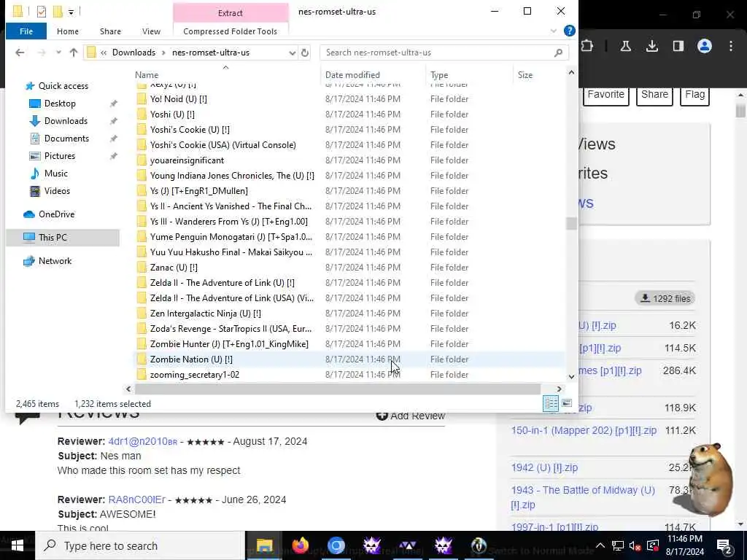Viewport: 747px width, 560px height.
Task: Click the 1292 files download button
Action: (x=665, y=298)
